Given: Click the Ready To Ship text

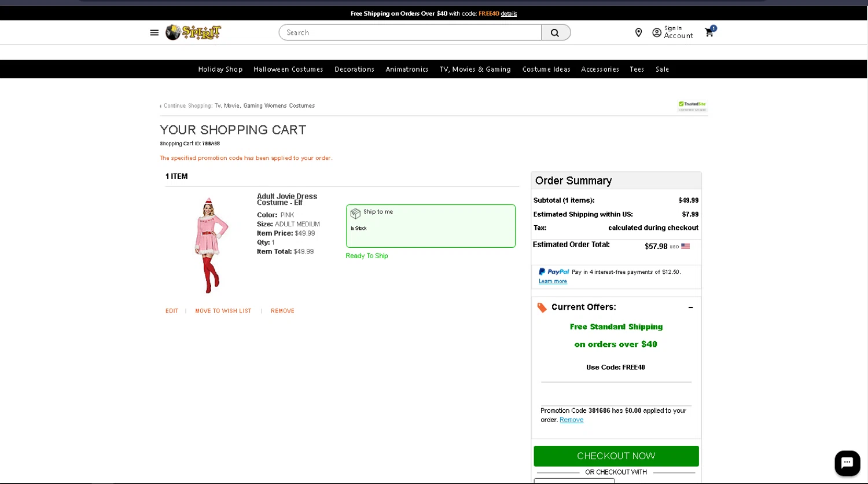Looking at the screenshot, I should pos(367,256).
